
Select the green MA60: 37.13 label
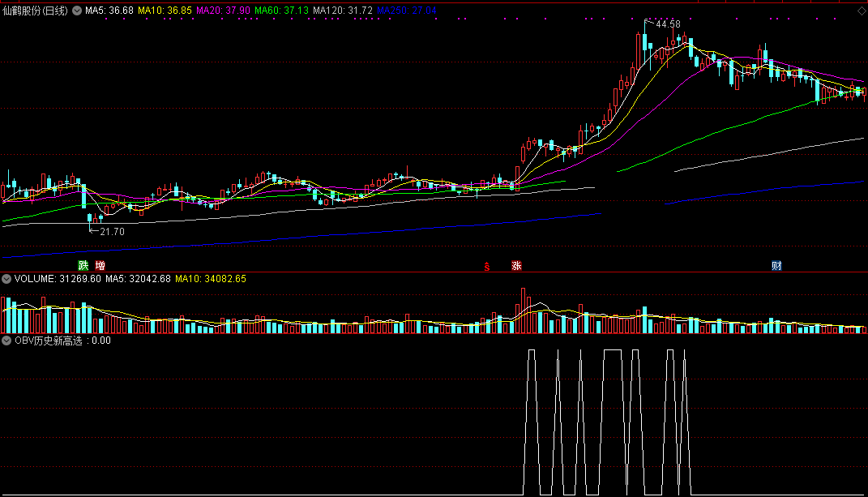pyautogui.click(x=281, y=11)
